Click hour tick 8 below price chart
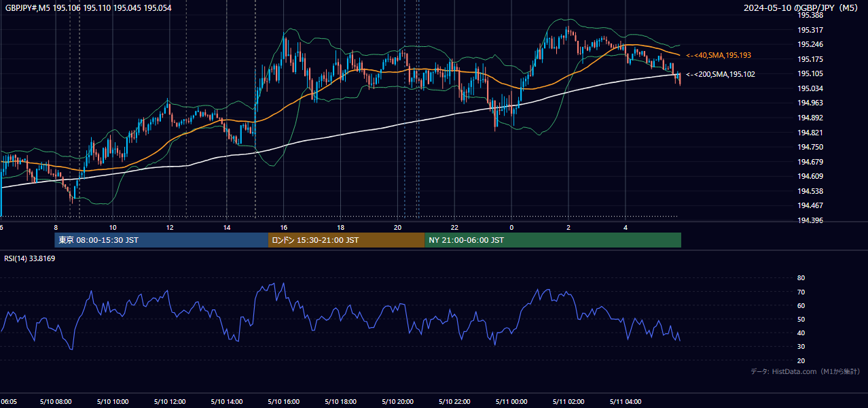Image resolution: width=868 pixels, height=408 pixels. pos(56,227)
